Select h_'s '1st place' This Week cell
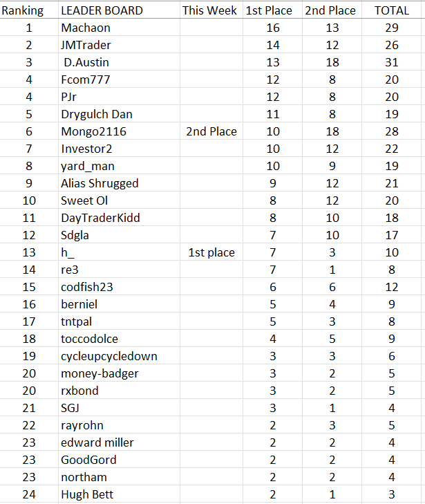The width and height of the screenshot is (425, 504). click(x=211, y=252)
